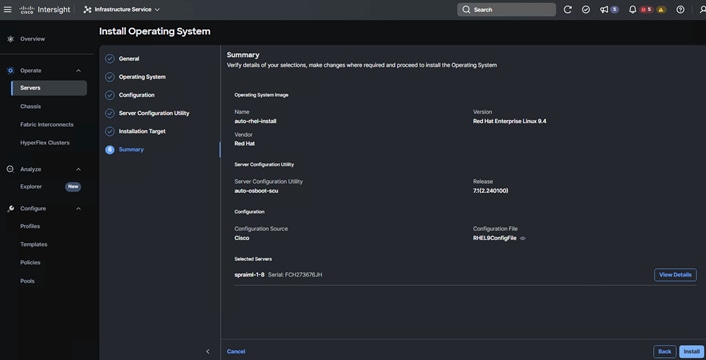Viewport: 706px width, 360px height.
Task: Click the Summary step number icon
Action: click(x=109, y=150)
